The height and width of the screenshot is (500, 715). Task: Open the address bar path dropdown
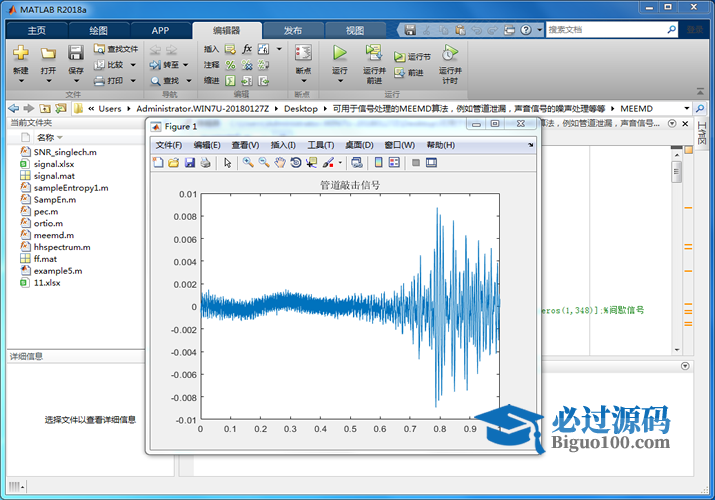(686, 108)
